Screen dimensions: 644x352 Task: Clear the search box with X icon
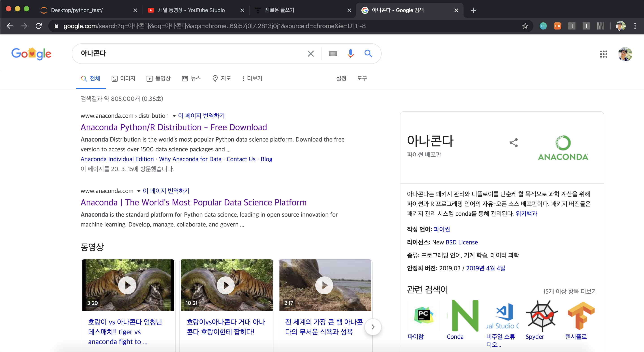[x=311, y=54]
